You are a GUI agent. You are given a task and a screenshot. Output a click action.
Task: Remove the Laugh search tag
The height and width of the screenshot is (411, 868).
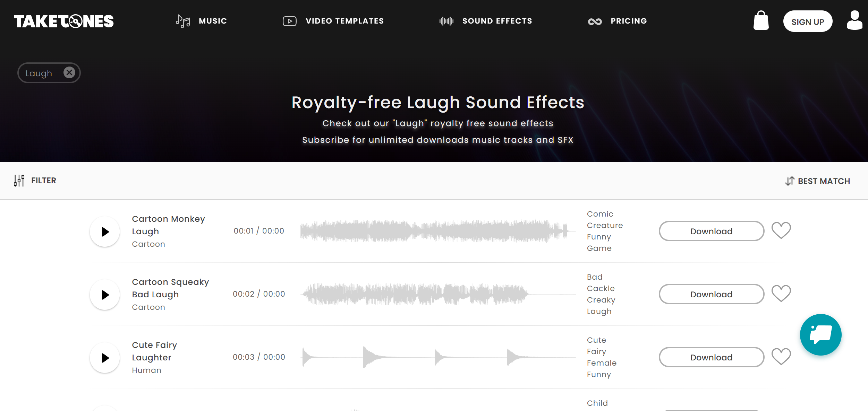click(69, 73)
